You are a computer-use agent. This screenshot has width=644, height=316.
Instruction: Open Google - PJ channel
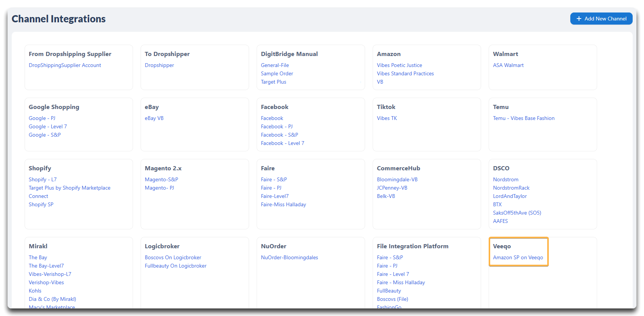42,118
